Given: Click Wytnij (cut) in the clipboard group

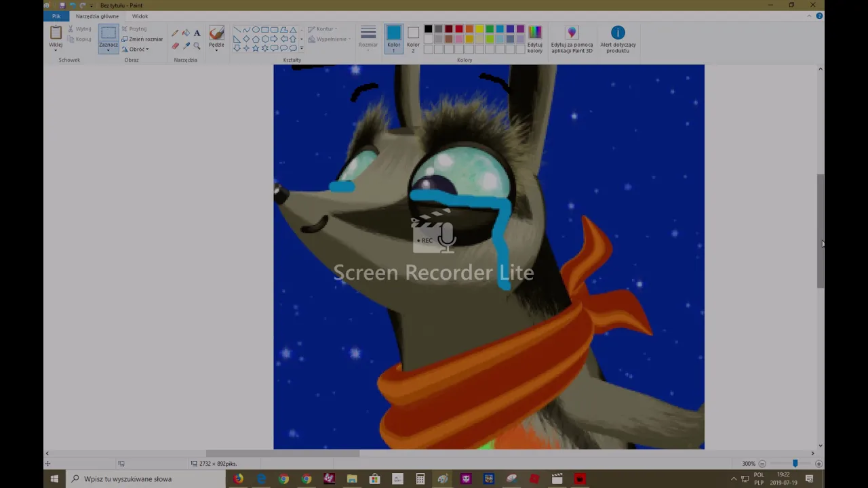Looking at the screenshot, I should point(80,29).
